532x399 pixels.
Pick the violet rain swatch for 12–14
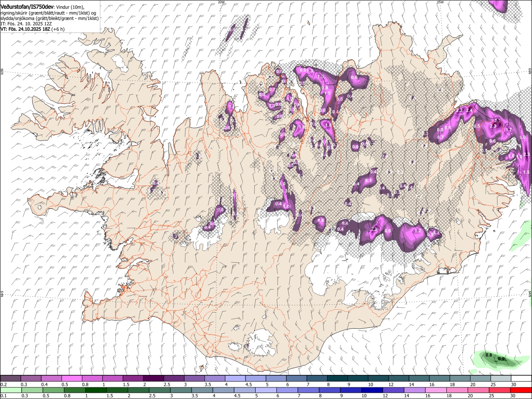coord(393,390)
